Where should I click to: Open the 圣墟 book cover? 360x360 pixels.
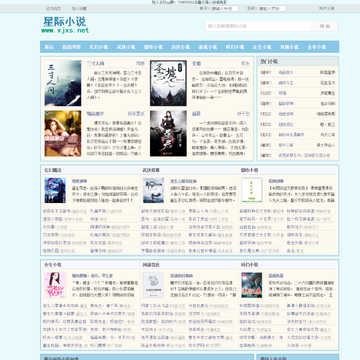168,83
